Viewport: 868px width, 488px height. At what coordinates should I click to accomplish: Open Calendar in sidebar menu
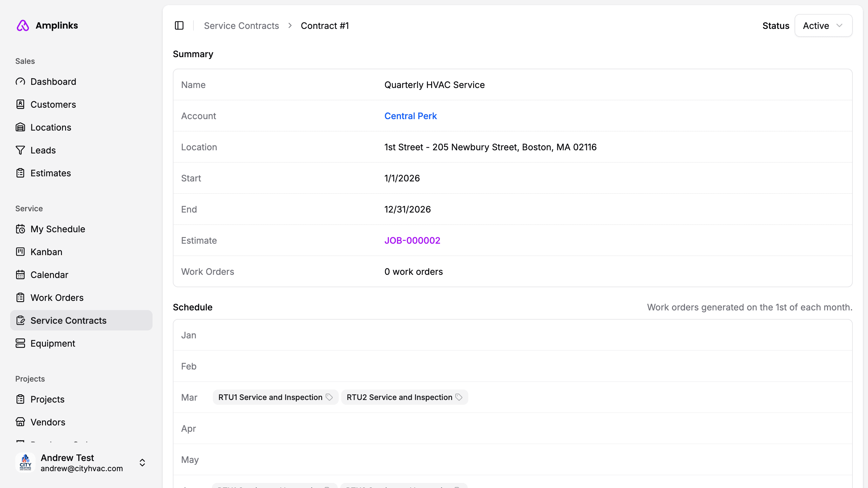pos(49,275)
